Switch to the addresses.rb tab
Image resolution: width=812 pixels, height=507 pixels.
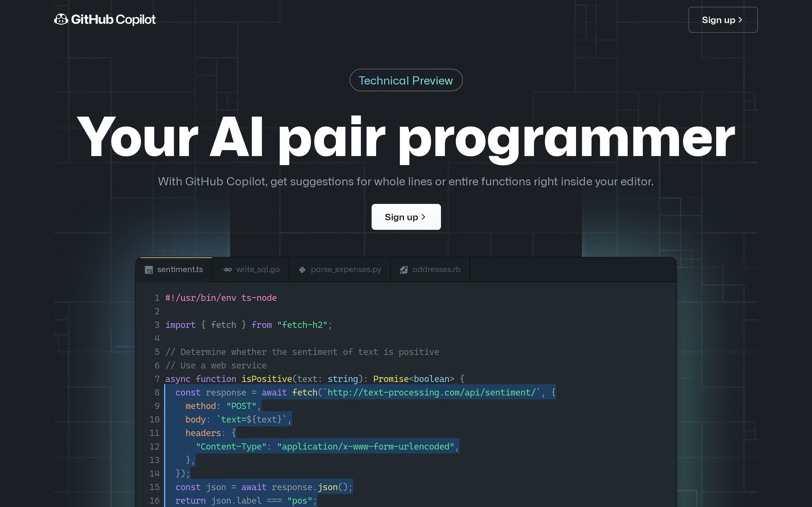coord(436,270)
